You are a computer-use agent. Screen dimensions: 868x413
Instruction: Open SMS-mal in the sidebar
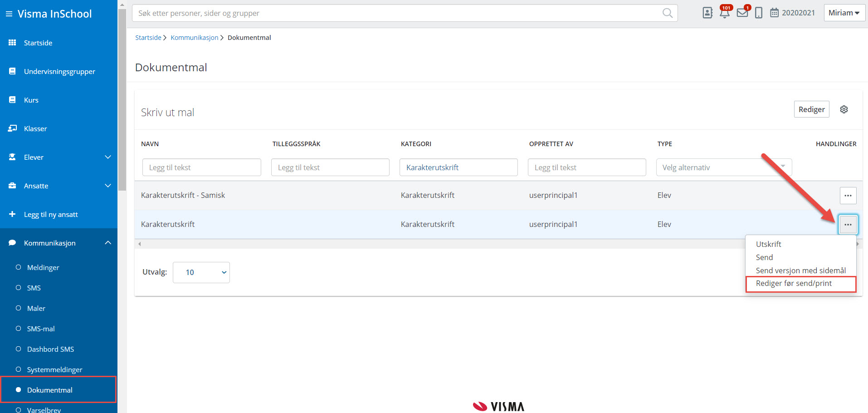pos(41,329)
